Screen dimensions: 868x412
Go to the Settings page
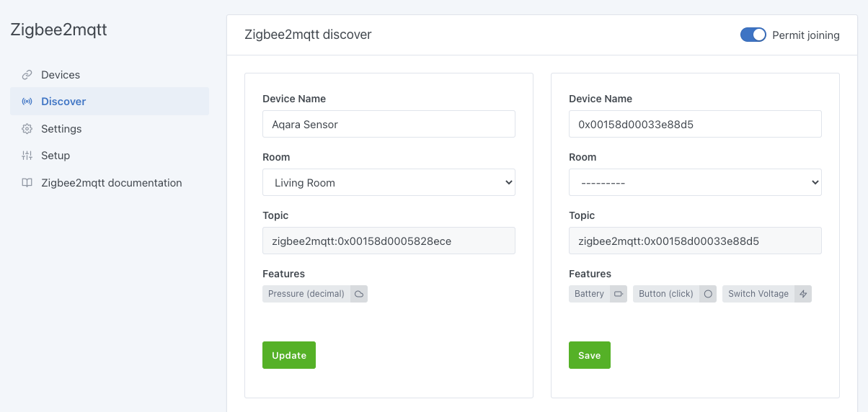tap(61, 129)
